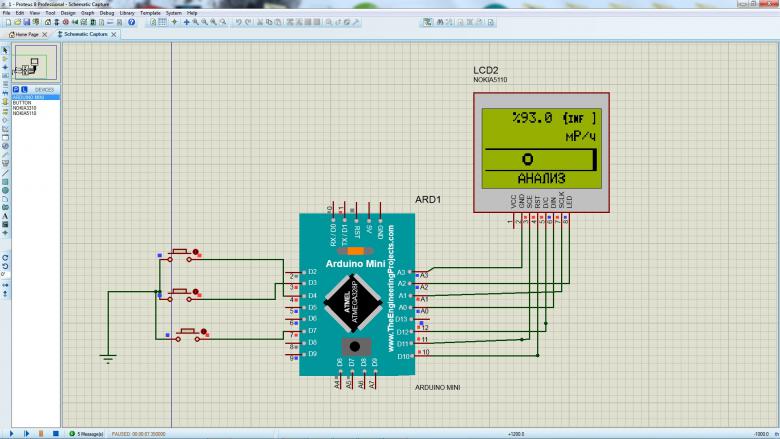Select the Text tool 'A' icon

[x=5, y=216]
